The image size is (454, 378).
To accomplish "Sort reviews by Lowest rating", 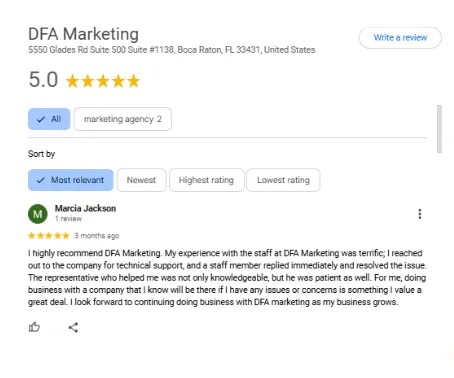I will click(283, 180).
